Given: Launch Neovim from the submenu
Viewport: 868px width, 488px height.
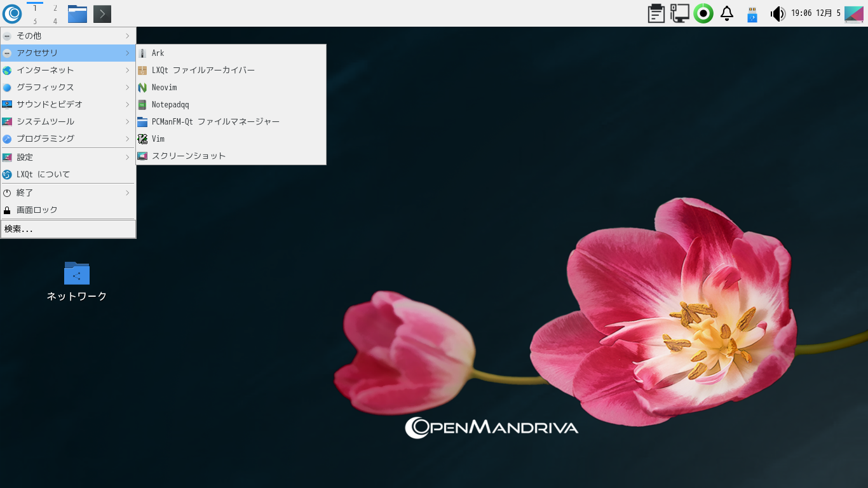Looking at the screenshot, I should point(231,88).
